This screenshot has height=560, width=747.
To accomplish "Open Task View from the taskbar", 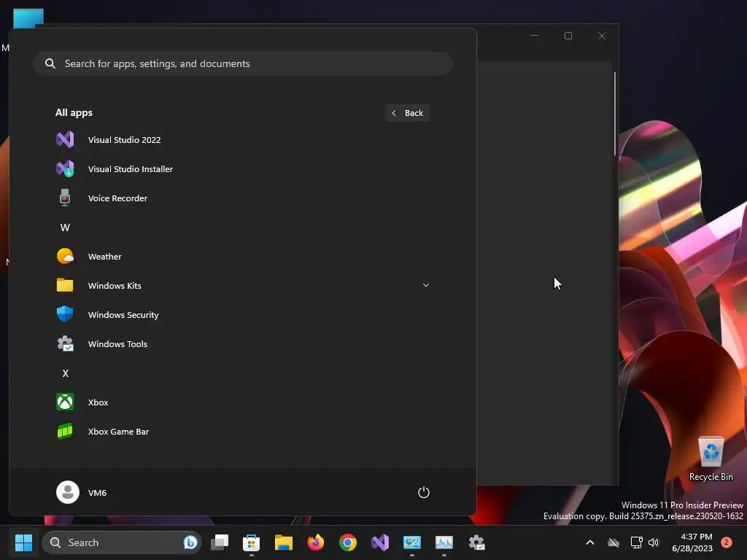I will [220, 542].
